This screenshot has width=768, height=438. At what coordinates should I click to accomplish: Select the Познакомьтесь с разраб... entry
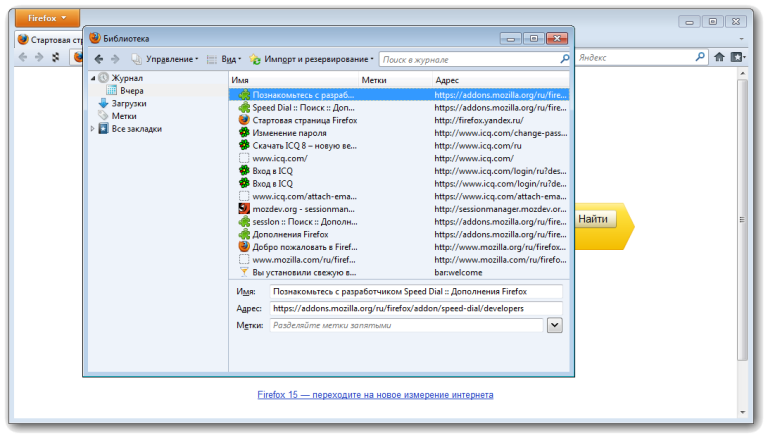(x=399, y=95)
